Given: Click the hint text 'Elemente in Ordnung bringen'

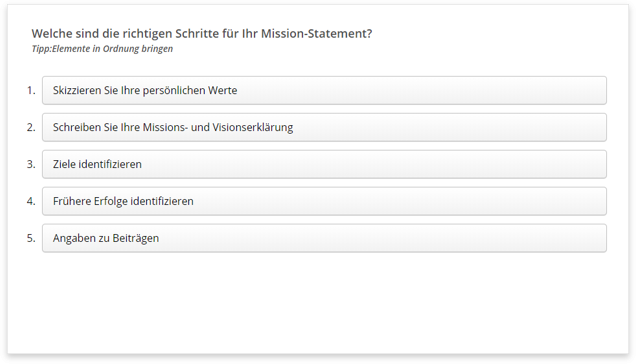Looking at the screenshot, I should pyautogui.click(x=112, y=49).
